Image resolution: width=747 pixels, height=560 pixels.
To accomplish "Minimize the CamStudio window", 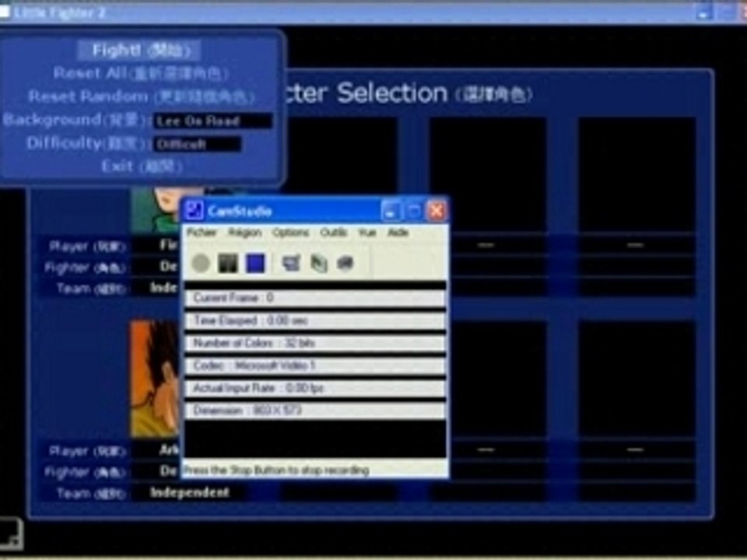I will pyautogui.click(x=391, y=211).
